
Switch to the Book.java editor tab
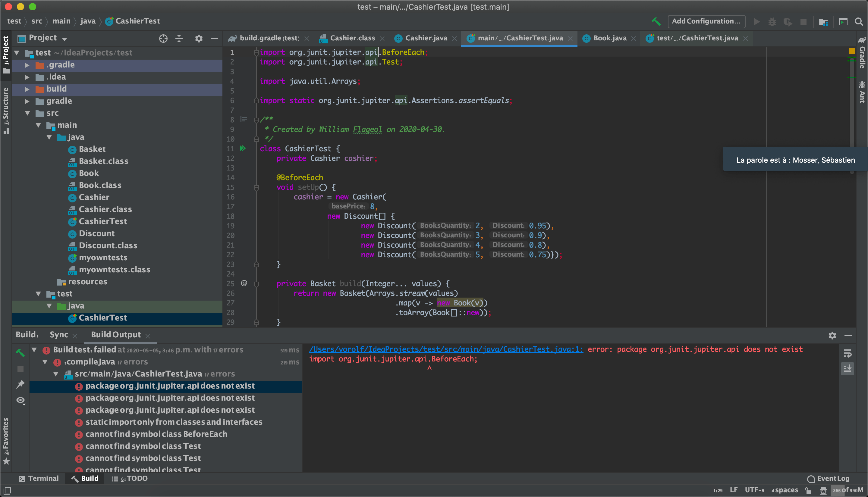click(609, 38)
